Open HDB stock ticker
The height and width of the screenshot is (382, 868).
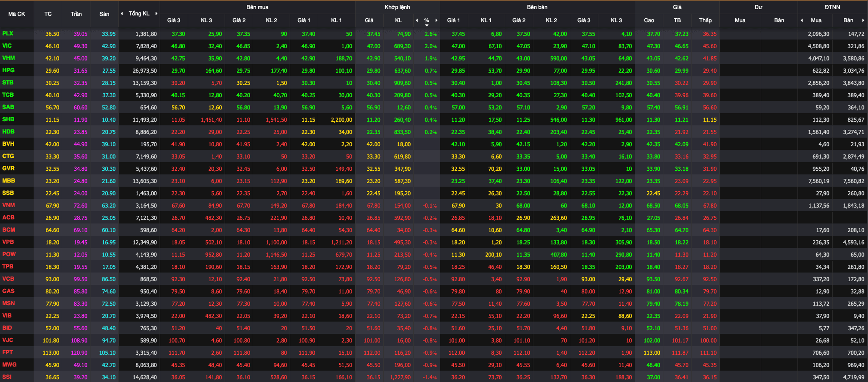9,132
